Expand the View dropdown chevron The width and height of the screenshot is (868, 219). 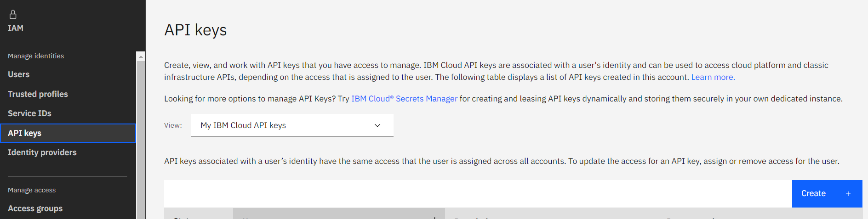coord(377,125)
